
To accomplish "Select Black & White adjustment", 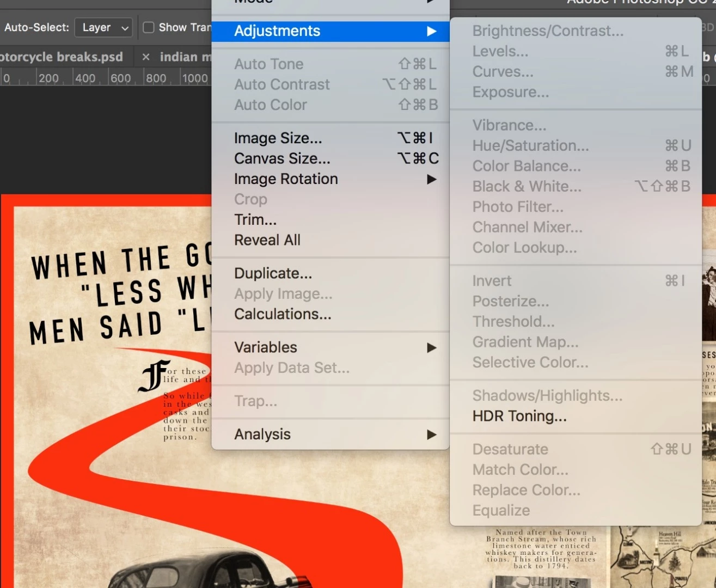I will coord(576,186).
